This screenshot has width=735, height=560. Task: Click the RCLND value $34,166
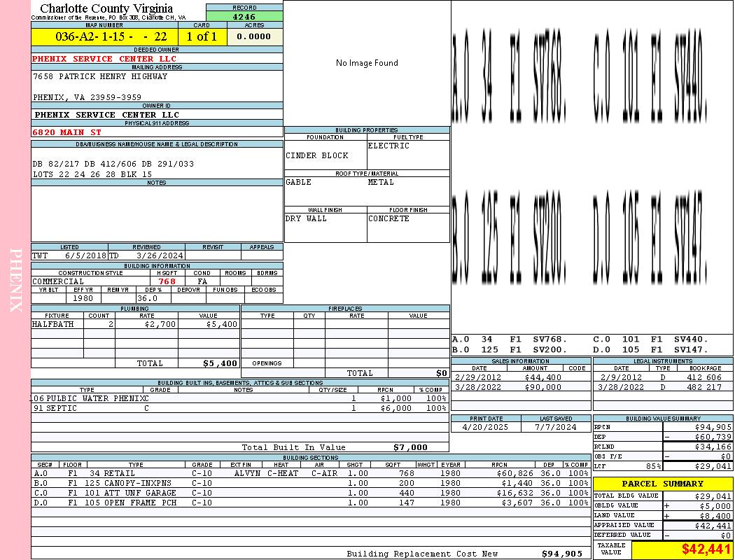click(x=713, y=447)
